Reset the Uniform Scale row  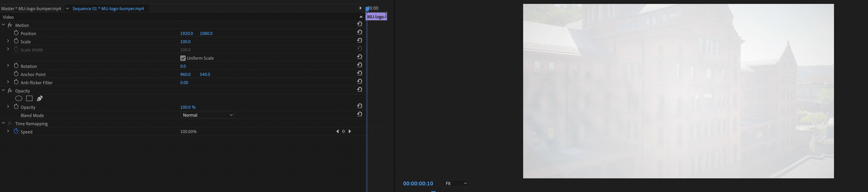click(x=360, y=57)
